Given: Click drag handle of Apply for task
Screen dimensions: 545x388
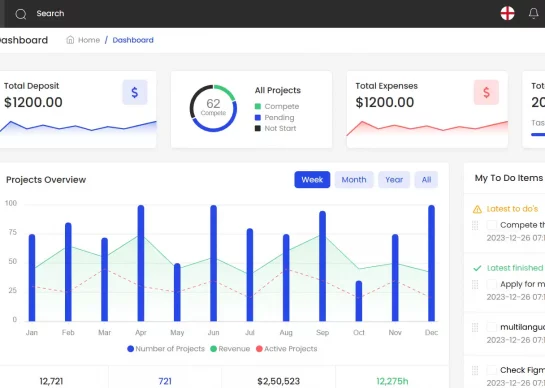Looking at the screenshot, I should (x=475, y=285).
